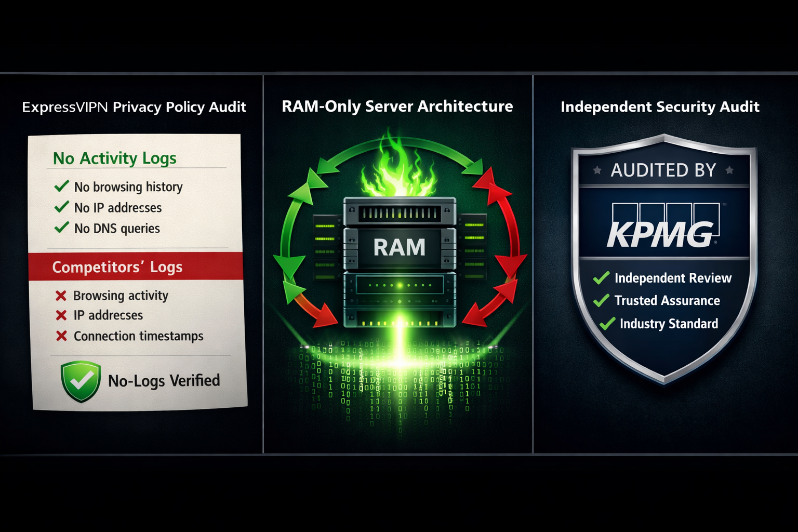The height and width of the screenshot is (532, 798).
Task: Click the No Activity Logs title
Action: [x=115, y=158]
